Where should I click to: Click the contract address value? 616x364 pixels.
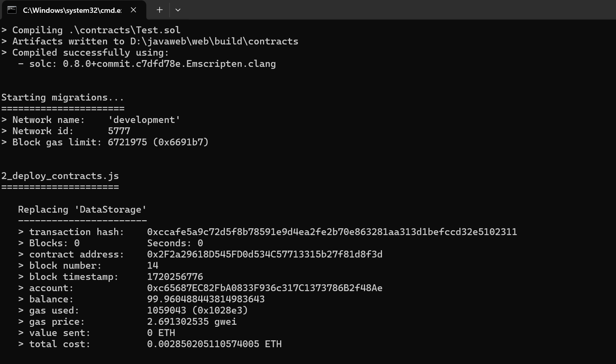click(265, 254)
